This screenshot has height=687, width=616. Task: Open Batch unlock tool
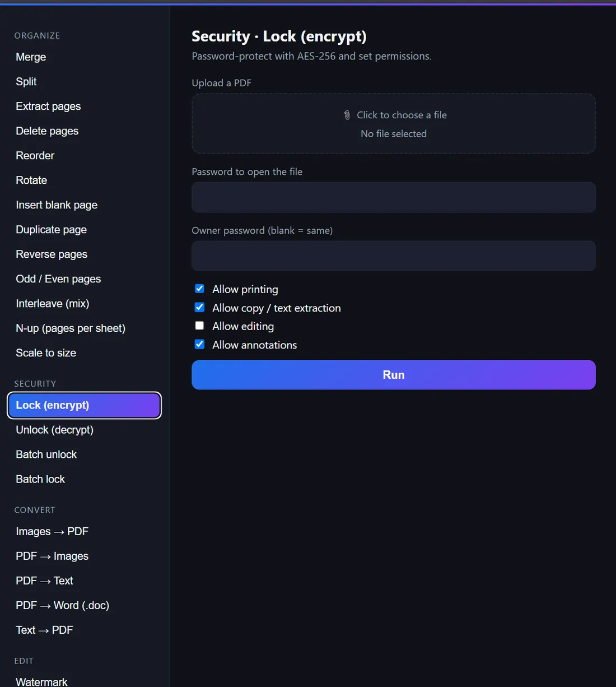[x=84, y=454]
